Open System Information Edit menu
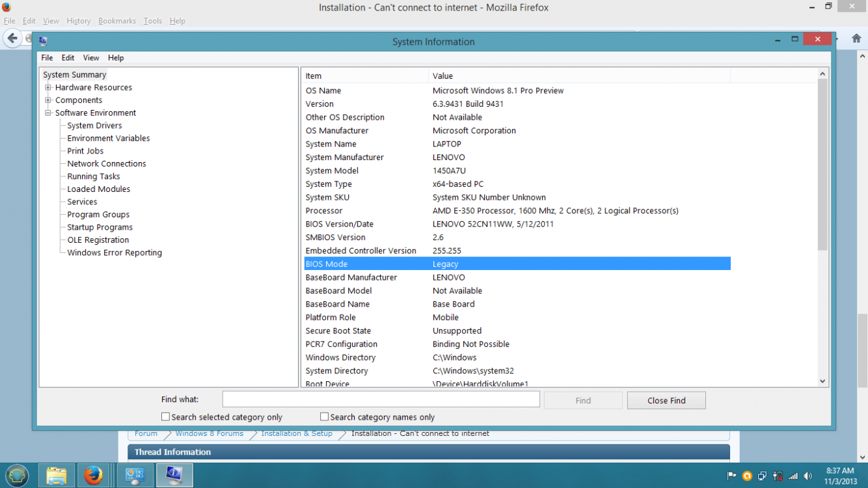This screenshot has height=488, width=868. pyautogui.click(x=68, y=58)
